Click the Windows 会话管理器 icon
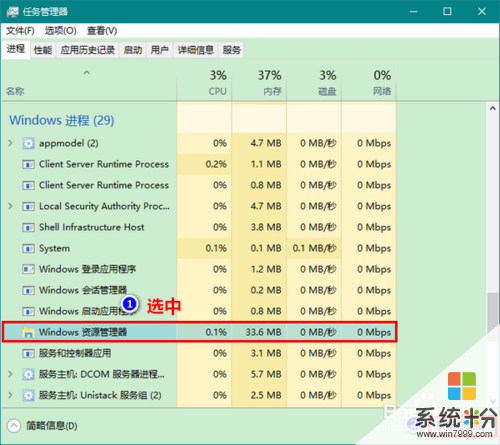The height and width of the screenshot is (445, 500). tap(28, 291)
